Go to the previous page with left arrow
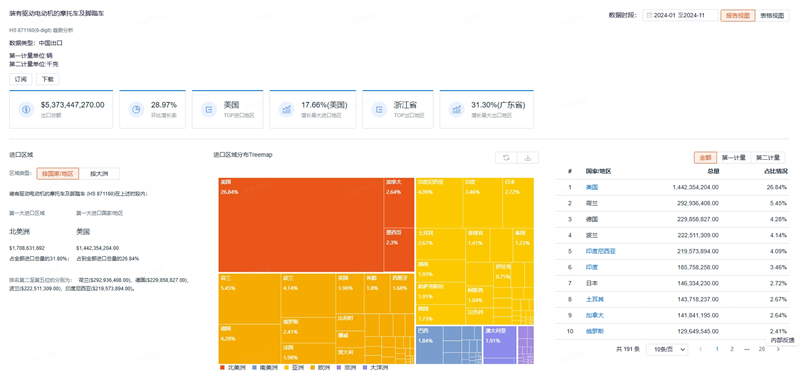This screenshot has width=800, height=378. point(701,349)
